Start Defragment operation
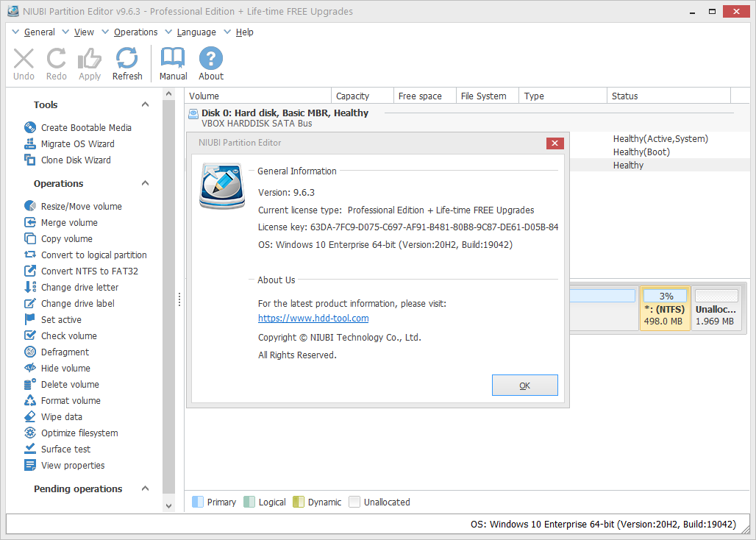 [57, 352]
